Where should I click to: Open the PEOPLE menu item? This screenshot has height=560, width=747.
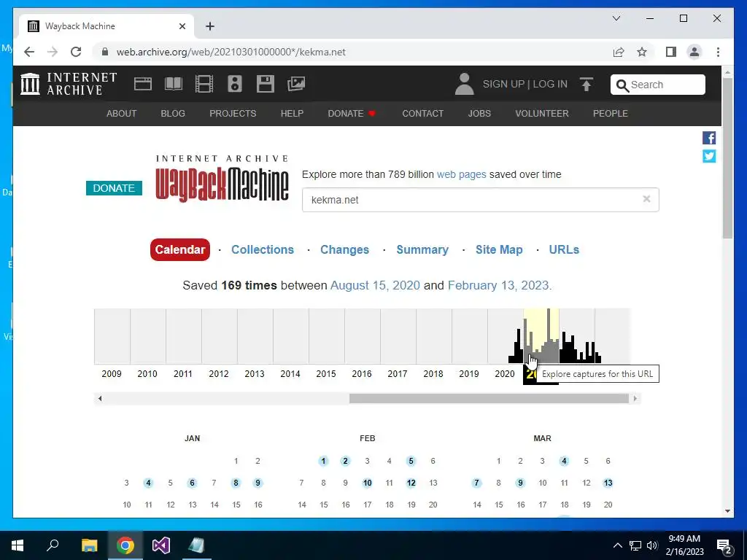tap(611, 113)
